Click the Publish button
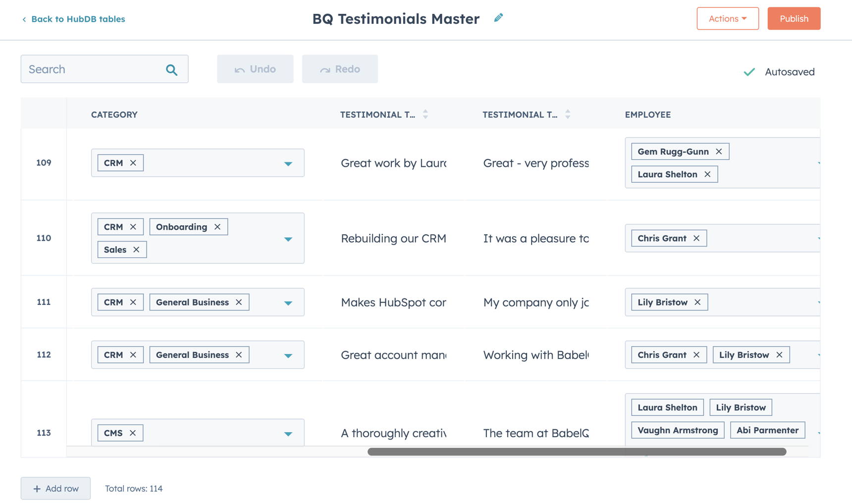This screenshot has height=504, width=852. coord(794,18)
